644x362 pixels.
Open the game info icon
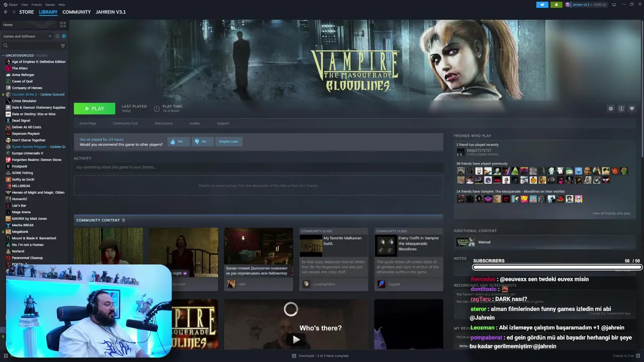coord(621,109)
